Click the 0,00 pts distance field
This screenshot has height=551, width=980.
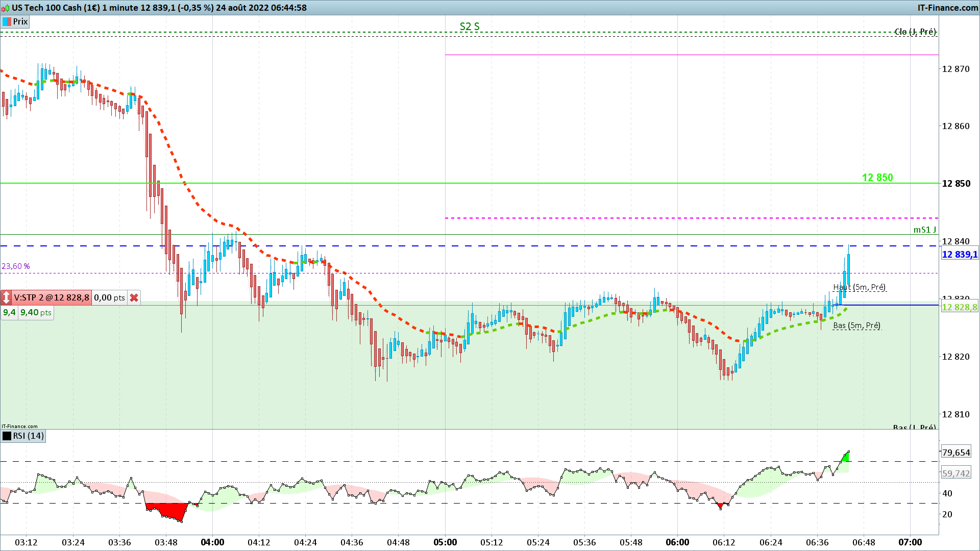(109, 297)
